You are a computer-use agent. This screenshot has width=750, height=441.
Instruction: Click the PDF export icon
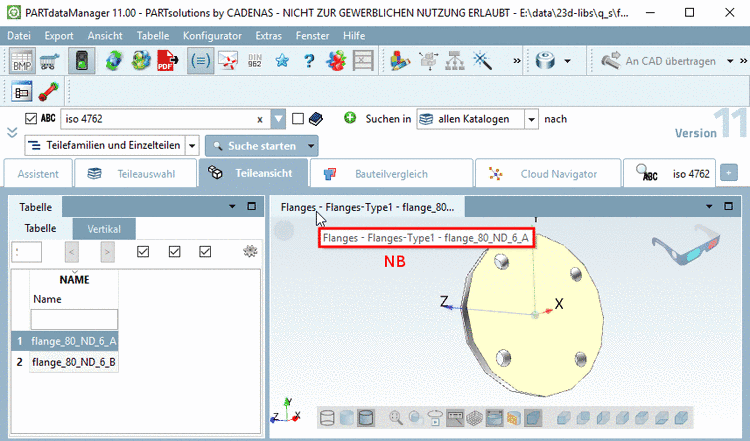[168, 61]
